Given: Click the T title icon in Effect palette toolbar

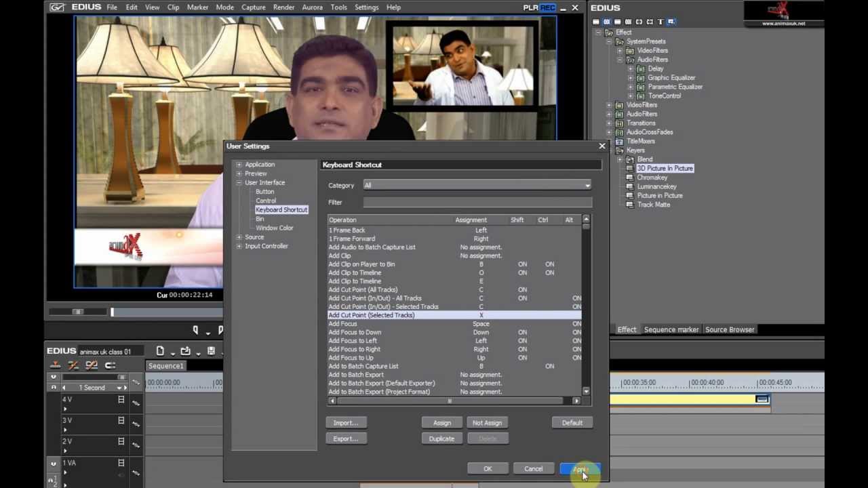Looking at the screenshot, I should tap(661, 22).
